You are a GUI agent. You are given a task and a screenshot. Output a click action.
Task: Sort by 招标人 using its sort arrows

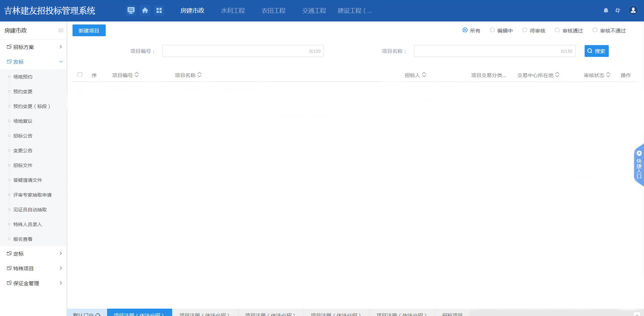[x=424, y=75]
